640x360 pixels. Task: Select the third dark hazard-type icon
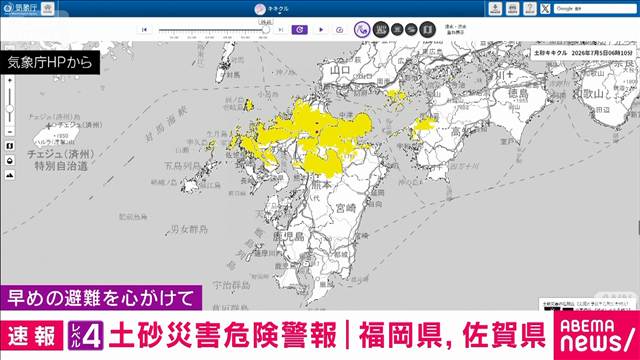(397, 29)
